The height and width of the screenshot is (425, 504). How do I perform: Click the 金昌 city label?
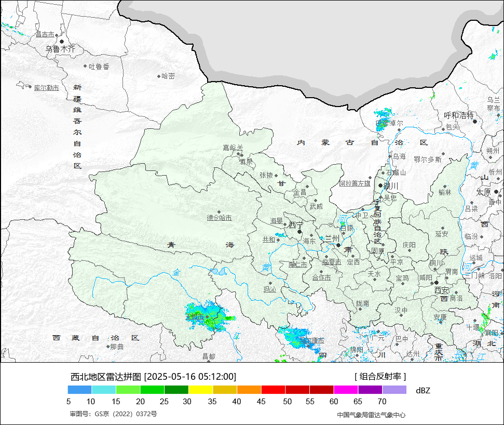(x=300, y=193)
